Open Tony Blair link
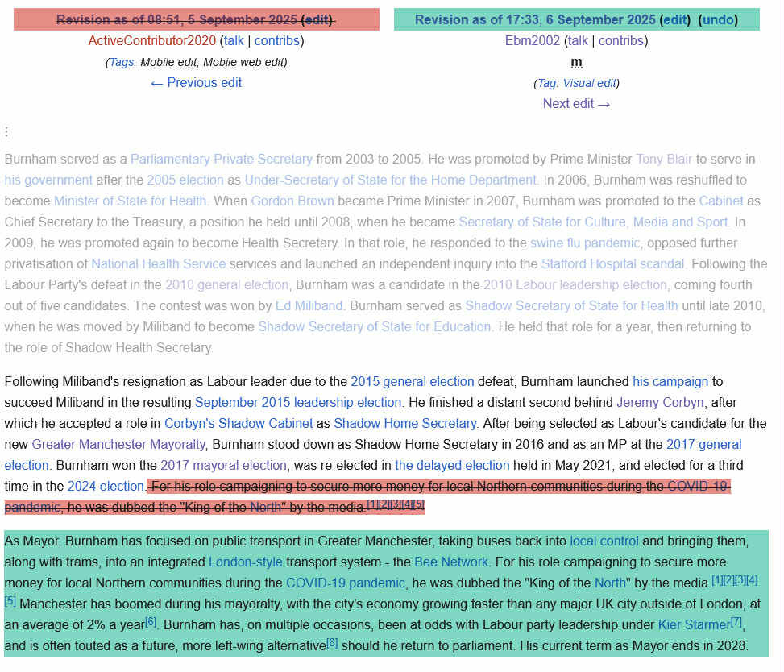Viewport: 784px width, 672px height. (664, 159)
